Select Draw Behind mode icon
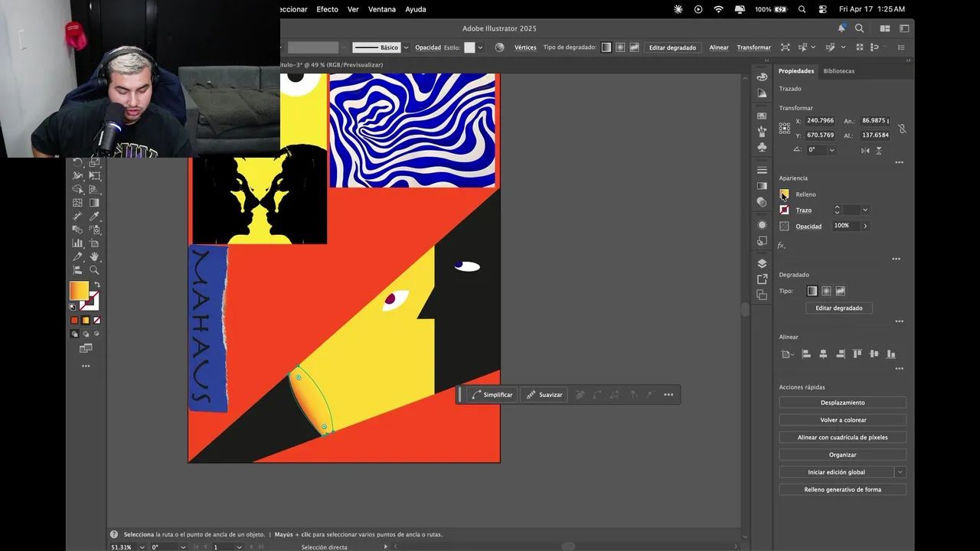This screenshot has height=551, width=980. pyautogui.click(x=86, y=334)
